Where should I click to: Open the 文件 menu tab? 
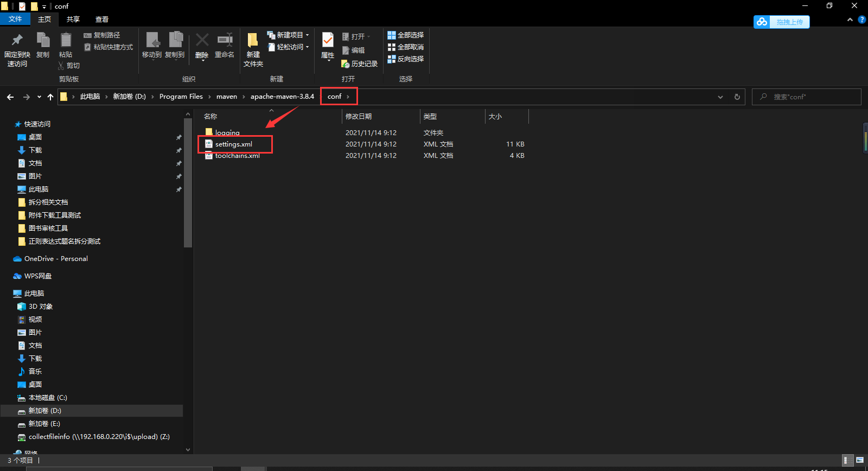pyautogui.click(x=15, y=19)
